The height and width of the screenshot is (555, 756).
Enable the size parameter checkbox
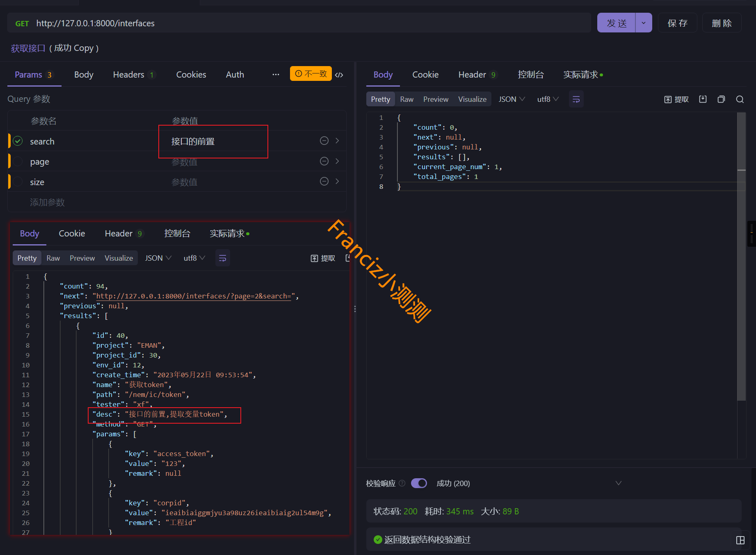[18, 181]
